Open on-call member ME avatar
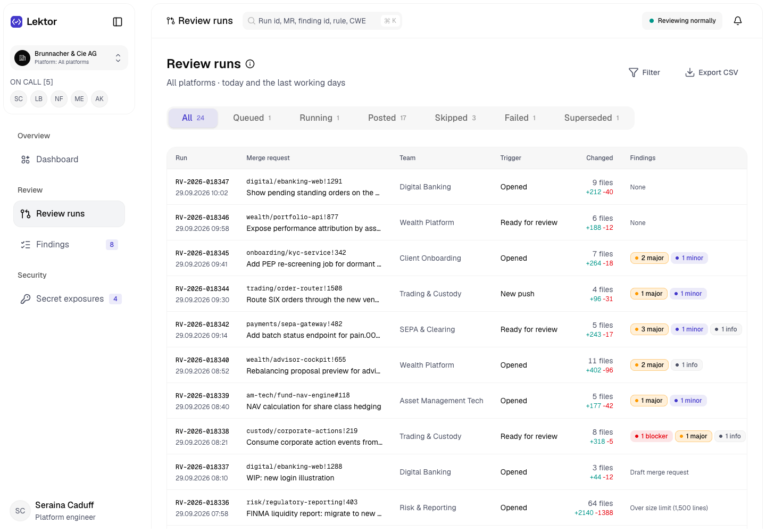This screenshot has width=766, height=532. pos(79,99)
